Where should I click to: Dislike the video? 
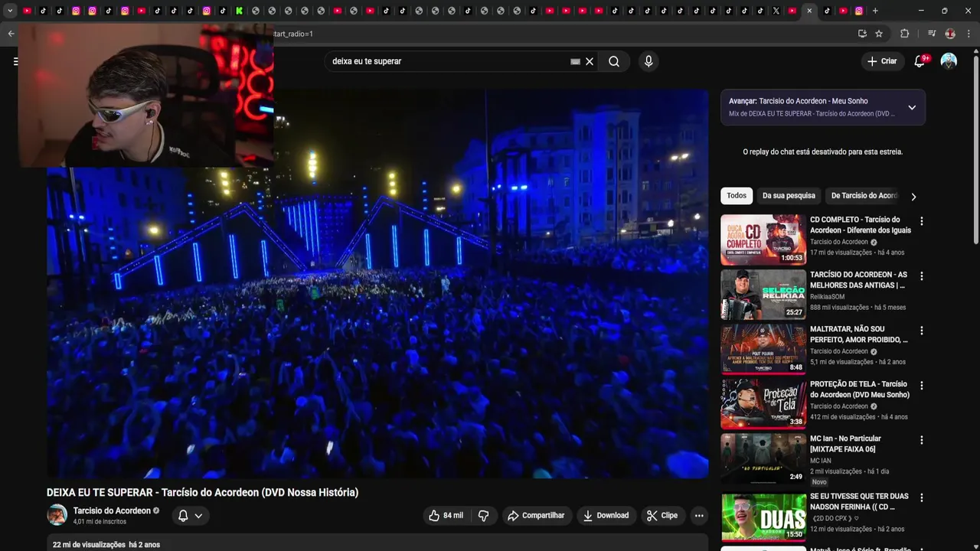click(483, 516)
